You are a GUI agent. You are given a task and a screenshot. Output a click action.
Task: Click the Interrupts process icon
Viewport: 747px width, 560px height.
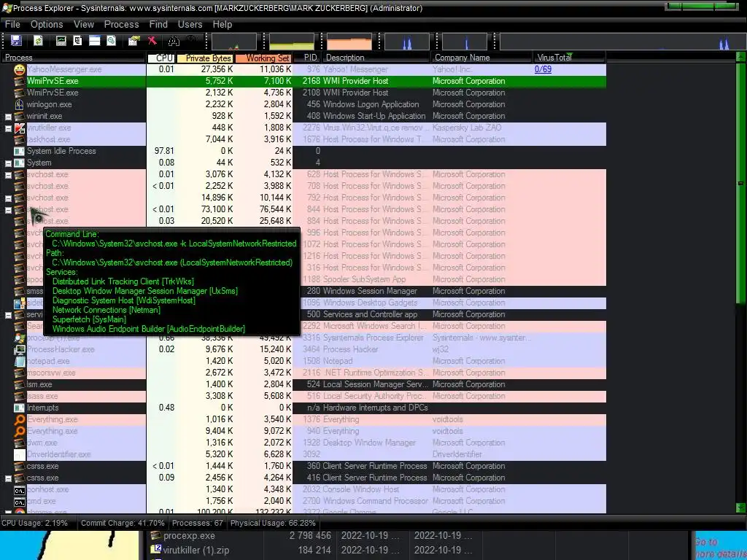click(20, 408)
